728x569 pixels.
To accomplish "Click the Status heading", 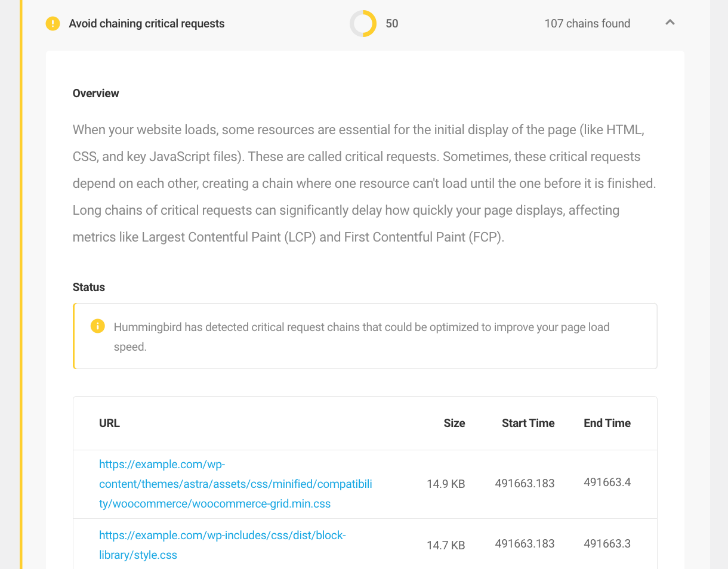I will tap(89, 287).
